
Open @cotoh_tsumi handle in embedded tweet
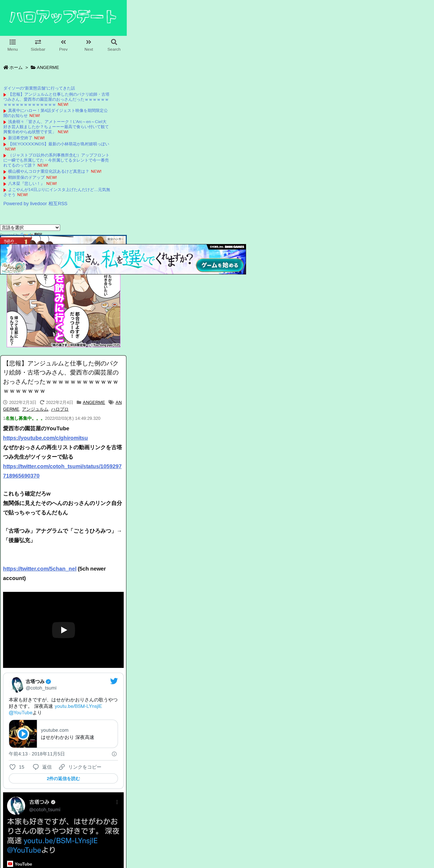[x=41, y=688]
